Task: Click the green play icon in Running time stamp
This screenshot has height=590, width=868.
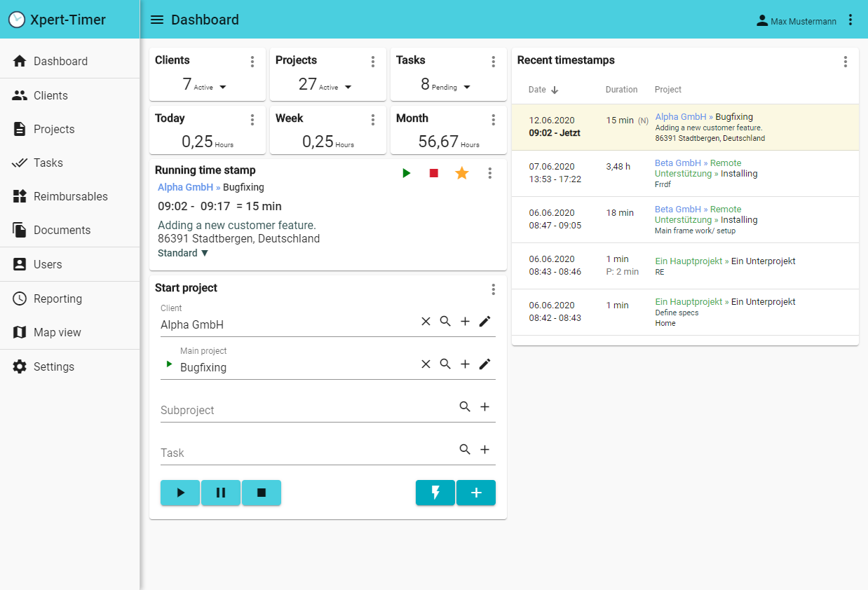Action: [407, 173]
